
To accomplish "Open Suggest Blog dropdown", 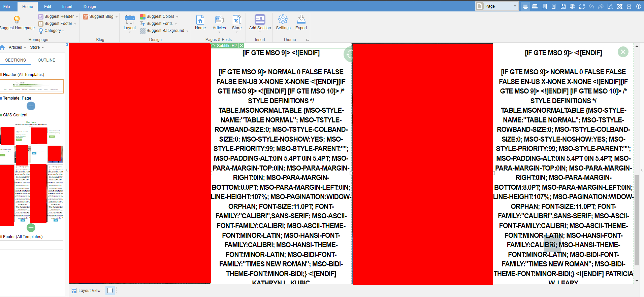I will click(117, 17).
